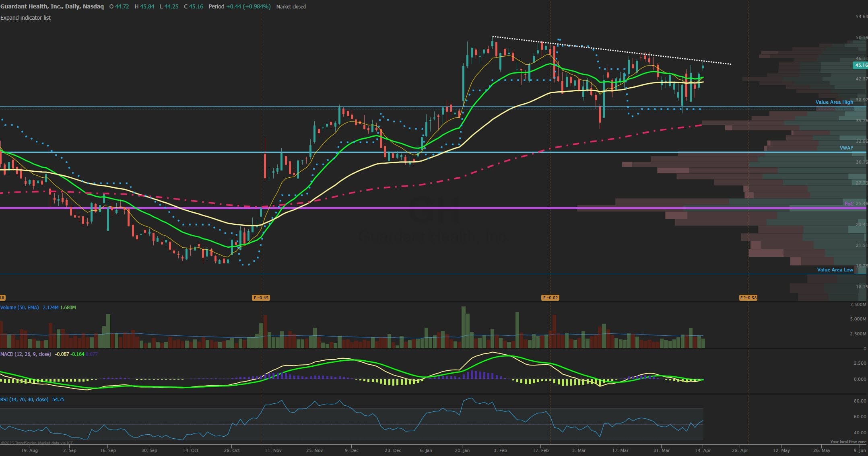The image size is (868, 456).
Task: Click the 32.86 price axis label
Action: pos(862,141)
